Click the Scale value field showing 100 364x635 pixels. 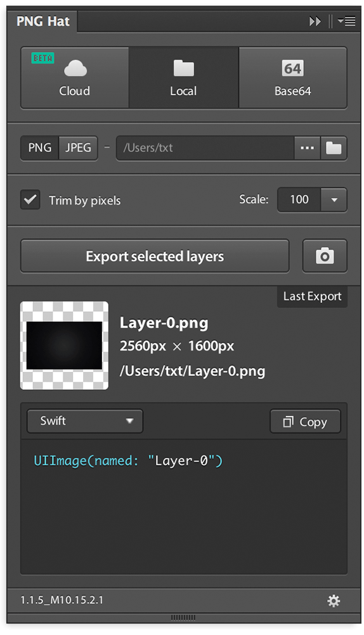pos(299,199)
